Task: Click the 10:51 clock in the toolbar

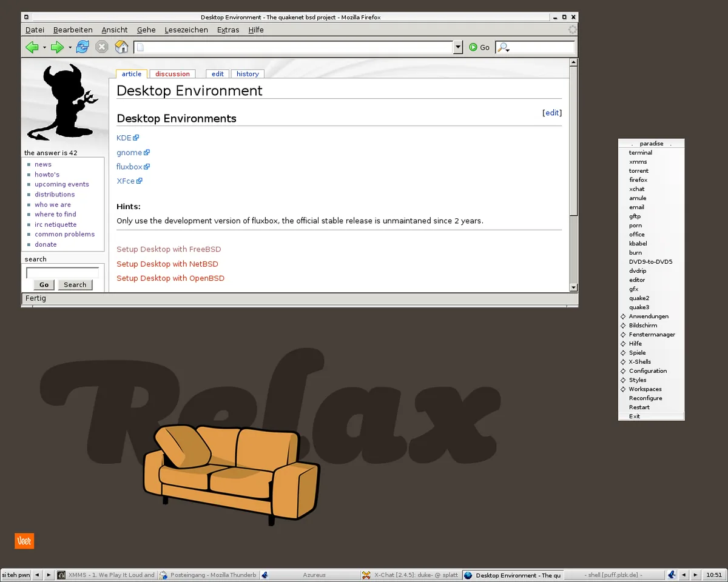Action: pyautogui.click(x=714, y=575)
